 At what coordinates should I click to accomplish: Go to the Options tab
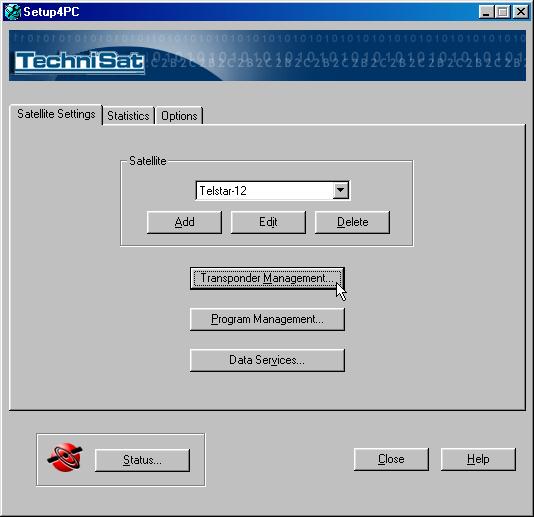[179, 116]
